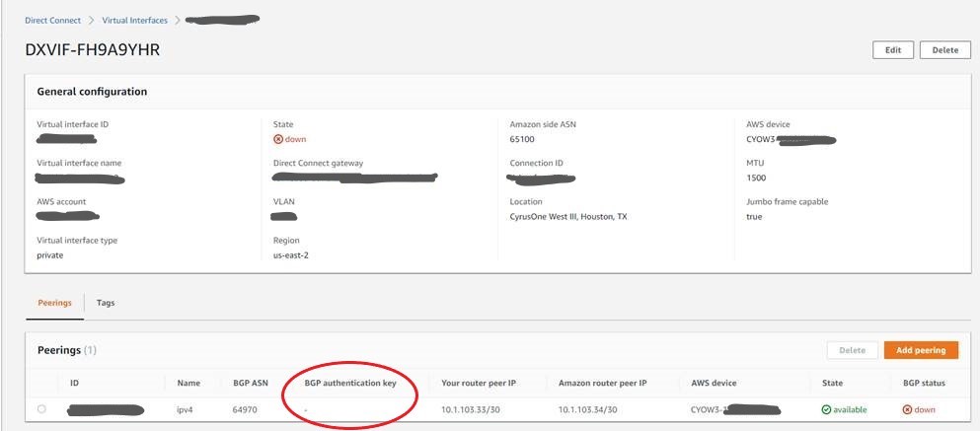Click the Amazon side ASN label
This screenshot has height=431, width=980.
(543, 124)
